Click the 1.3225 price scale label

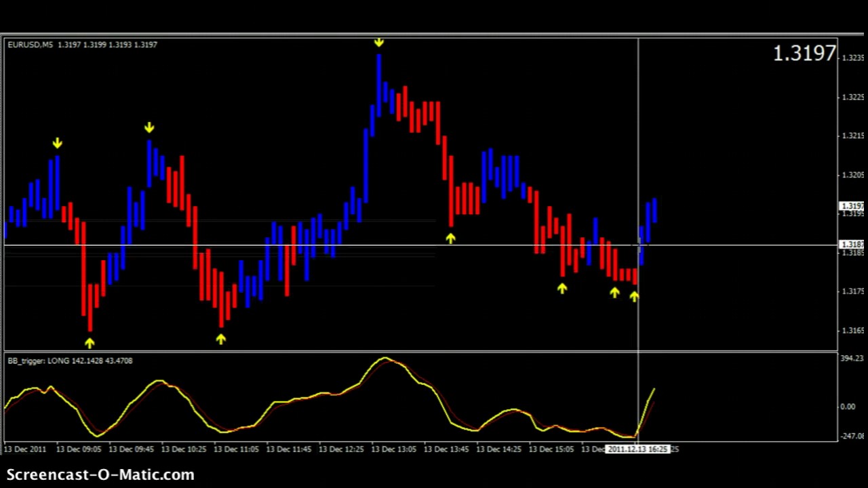[852, 97]
